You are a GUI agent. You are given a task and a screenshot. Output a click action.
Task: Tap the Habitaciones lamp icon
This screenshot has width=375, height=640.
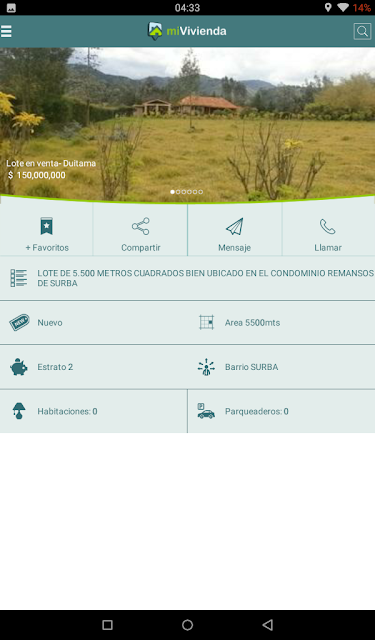point(19,411)
